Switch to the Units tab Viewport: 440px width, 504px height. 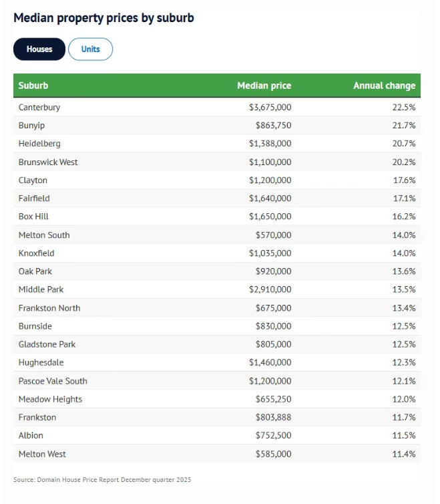[x=90, y=49]
